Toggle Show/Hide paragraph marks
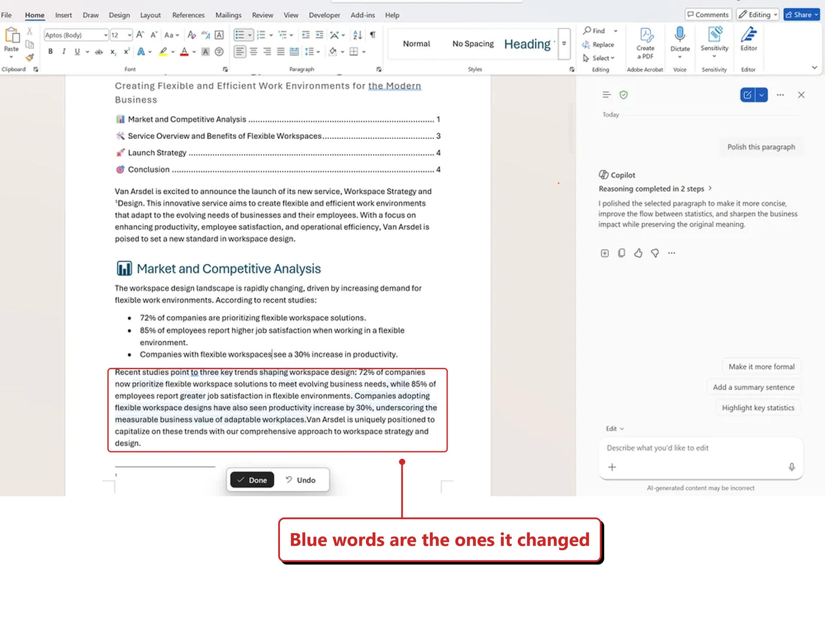Screen dimensions: 825x644 click(x=373, y=35)
